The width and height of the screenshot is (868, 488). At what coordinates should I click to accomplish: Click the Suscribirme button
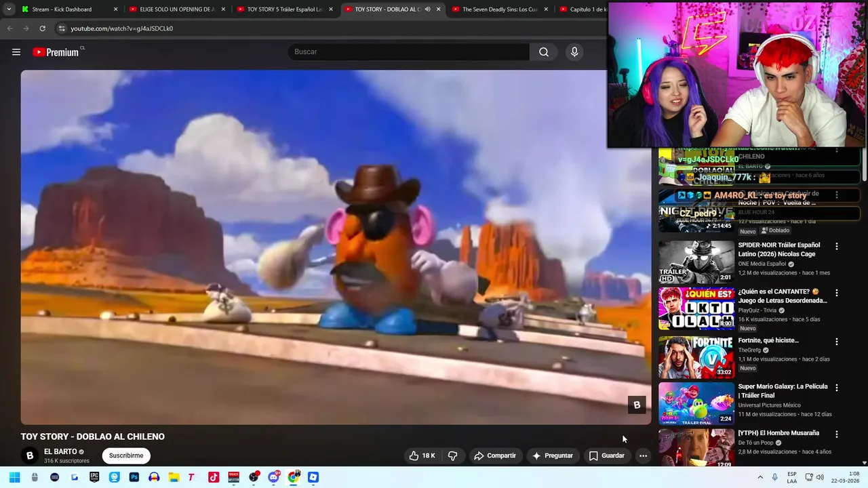126,455
